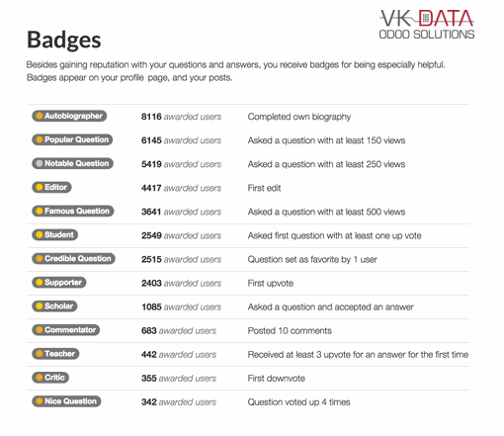Screen dimensions: 504x436
Task: Open the Autobiographer badge
Action: click(69, 116)
